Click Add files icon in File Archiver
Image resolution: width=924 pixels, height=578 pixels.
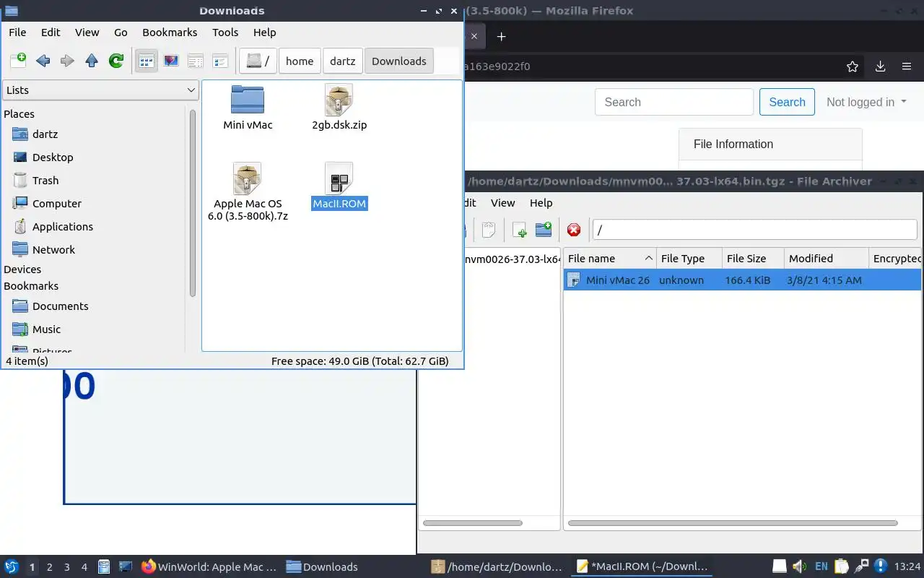[519, 230]
